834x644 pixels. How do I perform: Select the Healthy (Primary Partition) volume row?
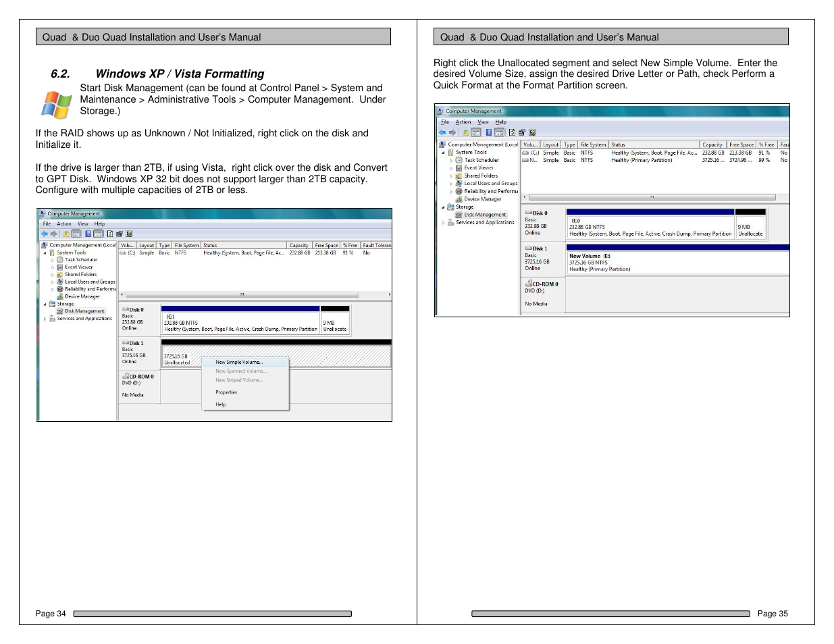click(x=654, y=161)
